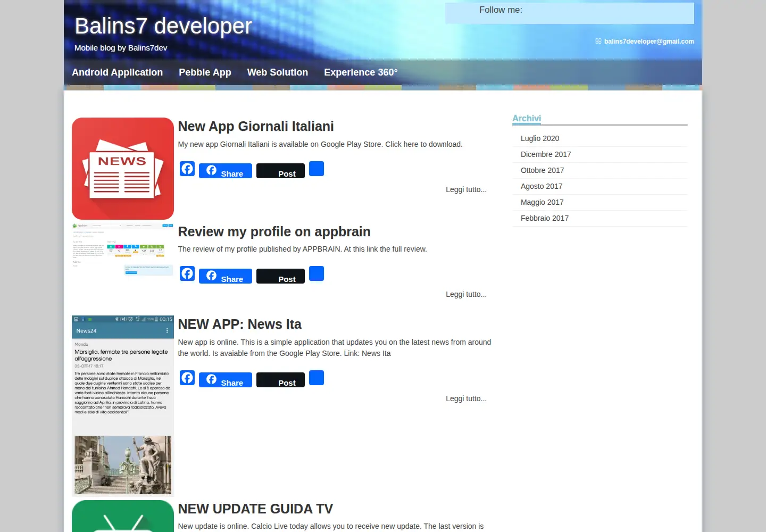Viewport: 766px width, 532px height.
Task: Click Post button under Review my profile on appbrain
Action: tap(280, 276)
